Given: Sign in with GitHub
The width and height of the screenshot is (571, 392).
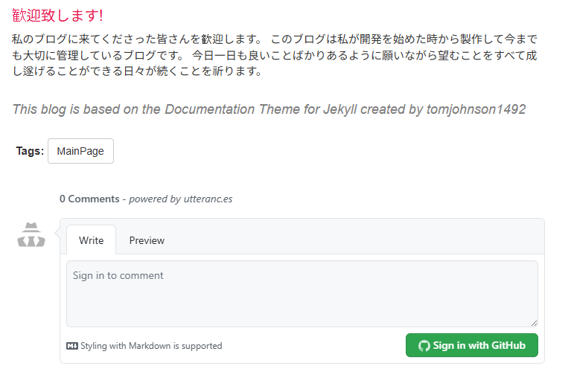Looking at the screenshot, I should [x=471, y=345].
